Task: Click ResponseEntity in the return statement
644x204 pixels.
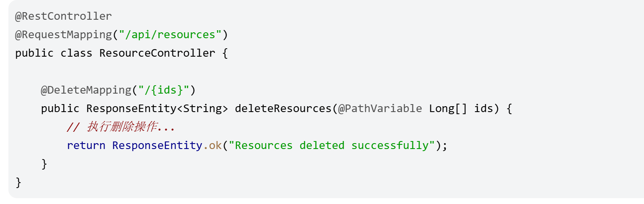Action: coord(157,145)
